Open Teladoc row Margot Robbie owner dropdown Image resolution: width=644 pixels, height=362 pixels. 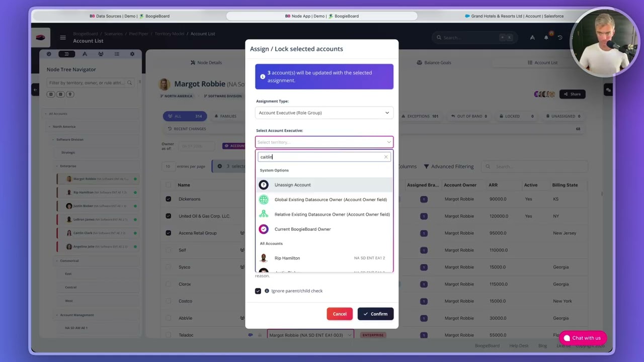[x=310, y=335]
